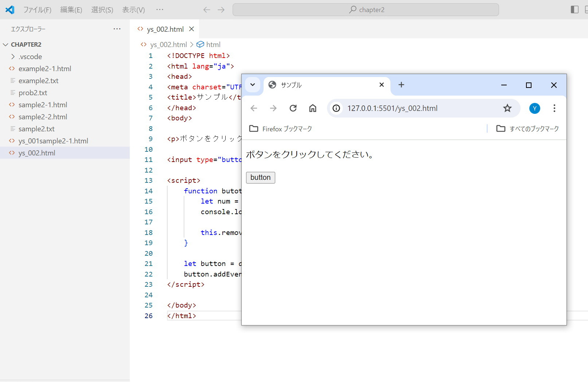
Task: Click the html breadcrumb cube icon
Action: tap(200, 45)
